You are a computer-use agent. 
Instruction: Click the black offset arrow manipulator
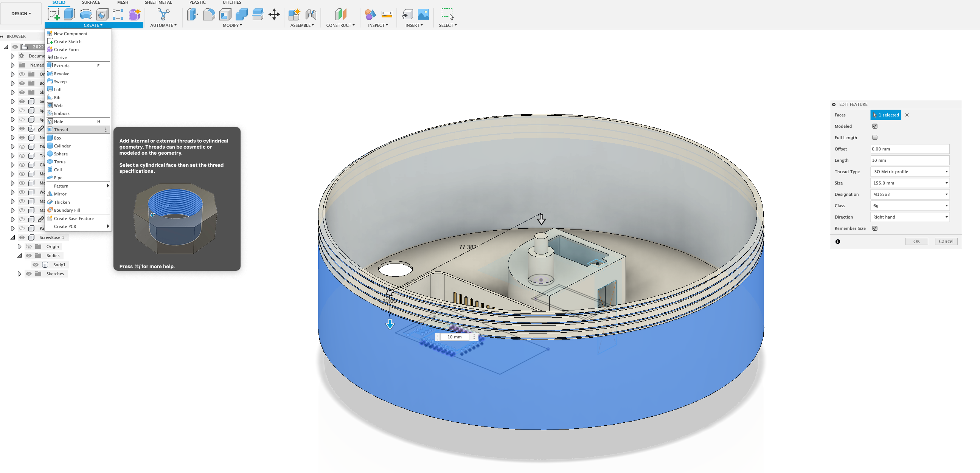541,219
